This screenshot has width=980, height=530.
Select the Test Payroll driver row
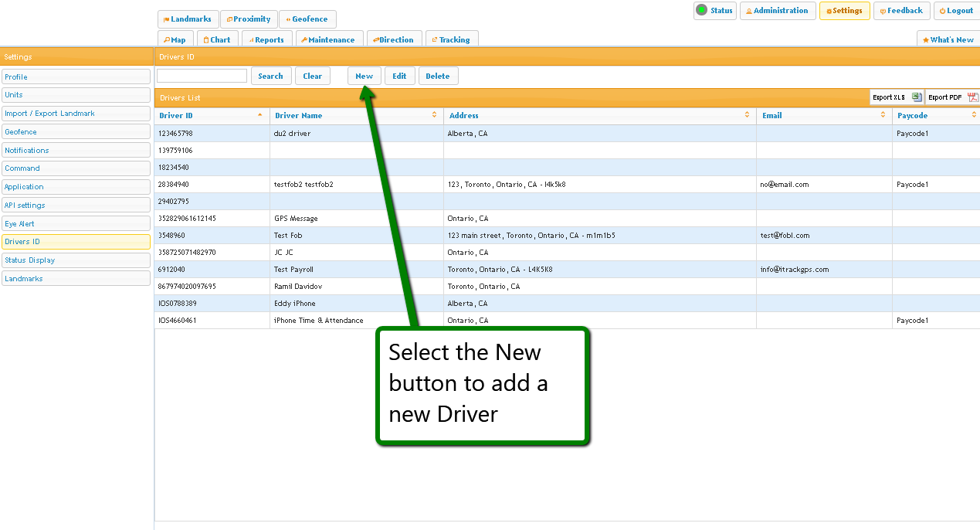293,270
